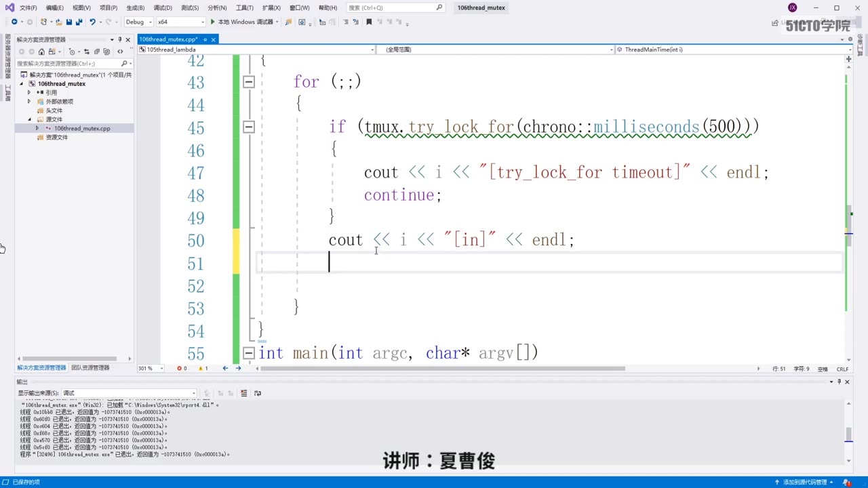Collapse the 源文件 folder node
Screen dimensions: 868x488
click(29, 119)
